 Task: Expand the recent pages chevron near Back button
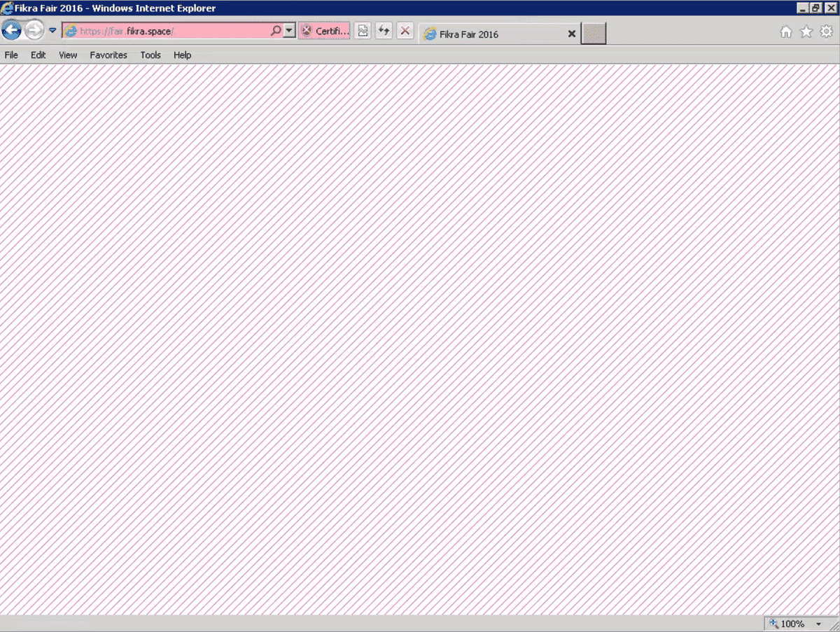click(x=51, y=30)
